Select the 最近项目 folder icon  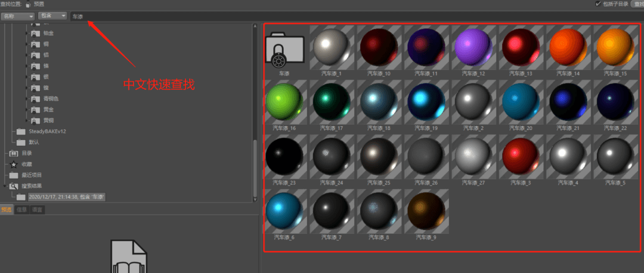(x=14, y=175)
